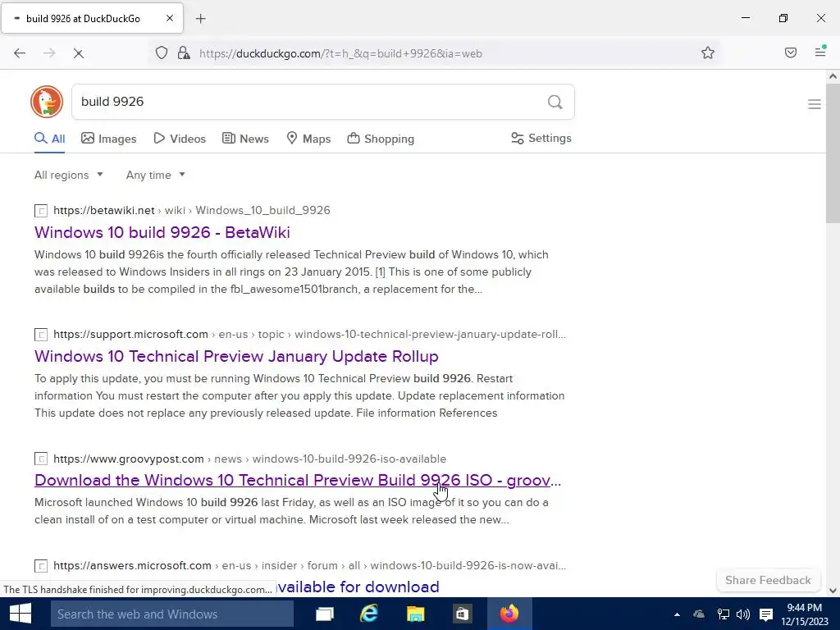Image resolution: width=840 pixels, height=630 pixels.
Task: Open the volume speaker tray icon
Action: (743, 614)
